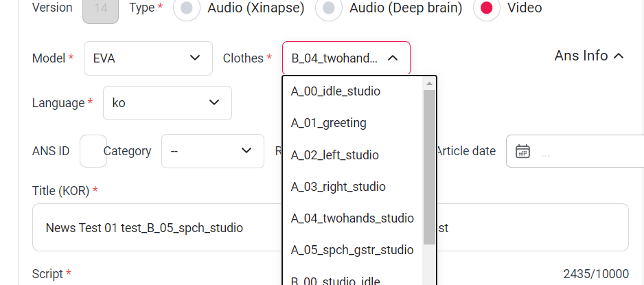Select the A_03_right_studio option
644x285 pixels.
(338, 187)
